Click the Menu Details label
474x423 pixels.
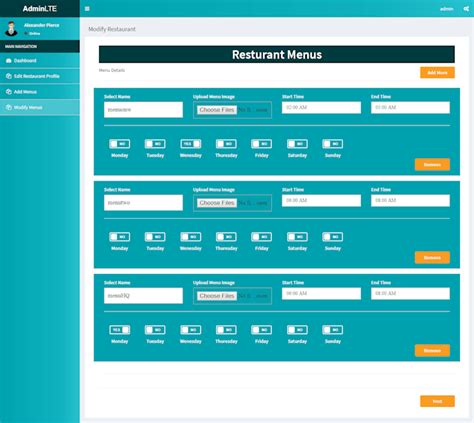(x=112, y=70)
